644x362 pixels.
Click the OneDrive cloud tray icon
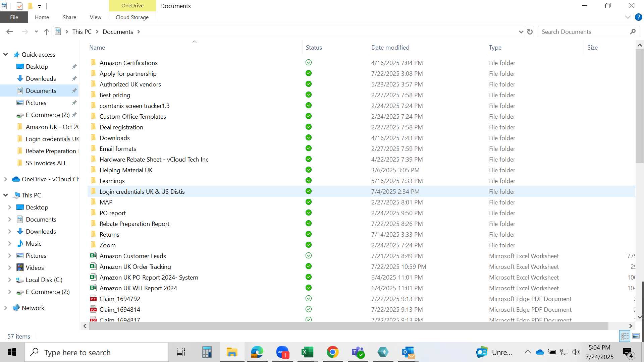tap(540, 352)
